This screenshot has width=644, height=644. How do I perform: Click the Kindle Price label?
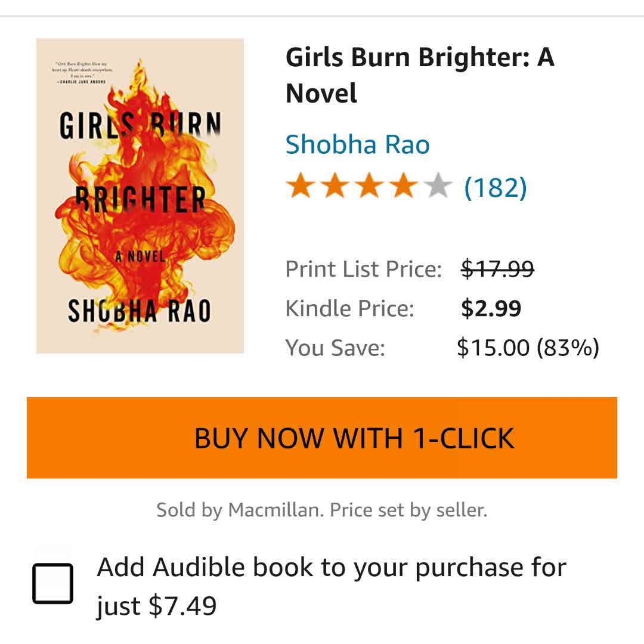point(349,309)
